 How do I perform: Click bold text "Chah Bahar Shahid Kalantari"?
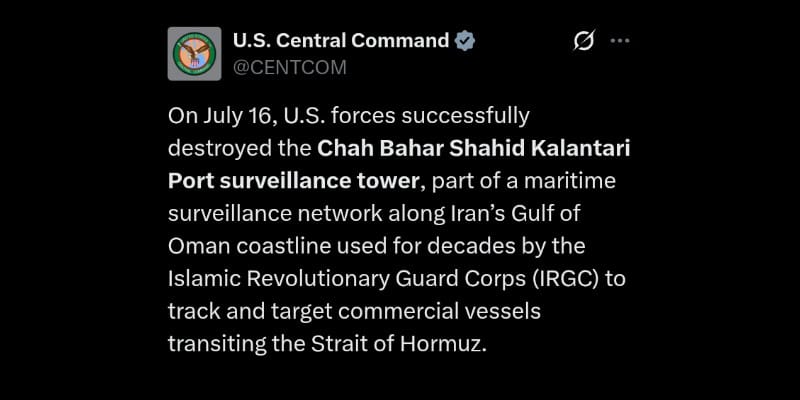(473, 148)
